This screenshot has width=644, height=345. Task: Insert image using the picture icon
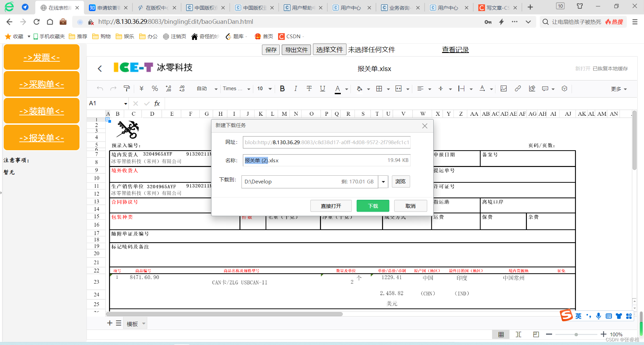tap(503, 89)
